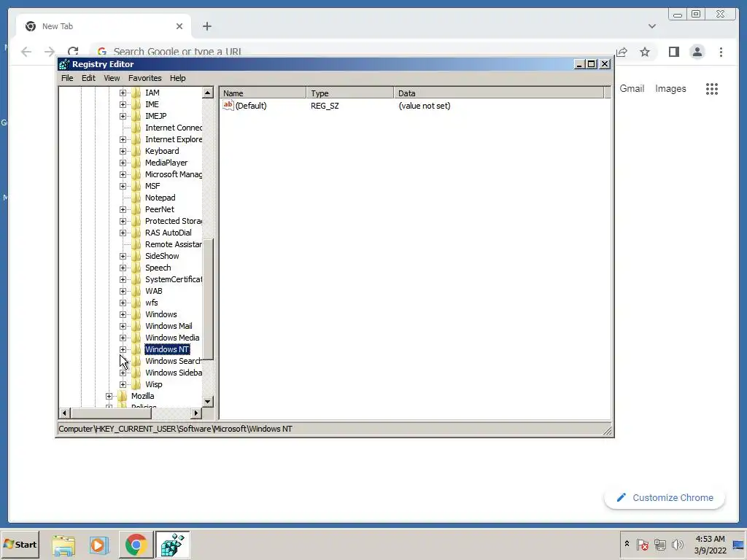
Task: Click the Internet Explorer key folder icon
Action: click(136, 139)
